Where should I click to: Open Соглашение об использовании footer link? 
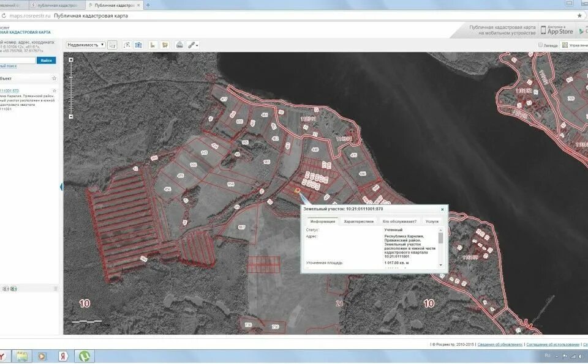tap(552, 344)
